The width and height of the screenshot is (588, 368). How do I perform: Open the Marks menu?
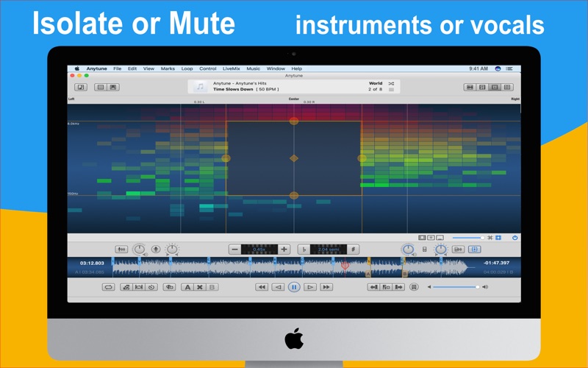click(x=168, y=68)
